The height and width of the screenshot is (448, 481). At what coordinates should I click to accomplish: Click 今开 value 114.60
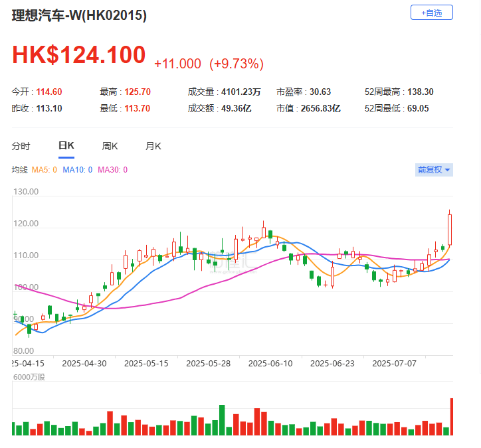49,92
